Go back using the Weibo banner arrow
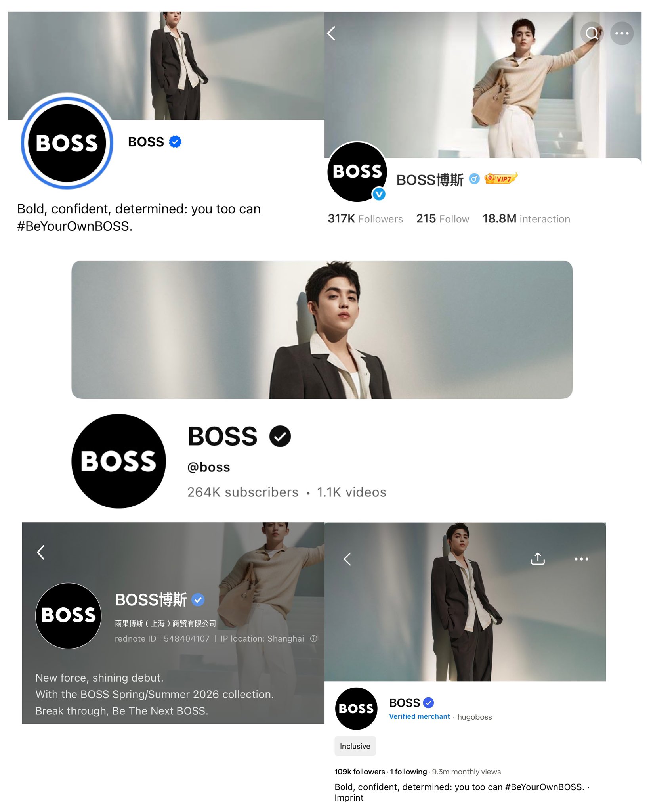The width and height of the screenshot is (649, 812). [331, 33]
